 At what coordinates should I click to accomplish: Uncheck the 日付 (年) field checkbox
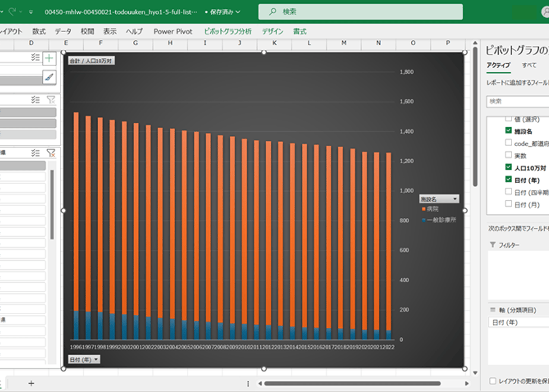click(509, 179)
